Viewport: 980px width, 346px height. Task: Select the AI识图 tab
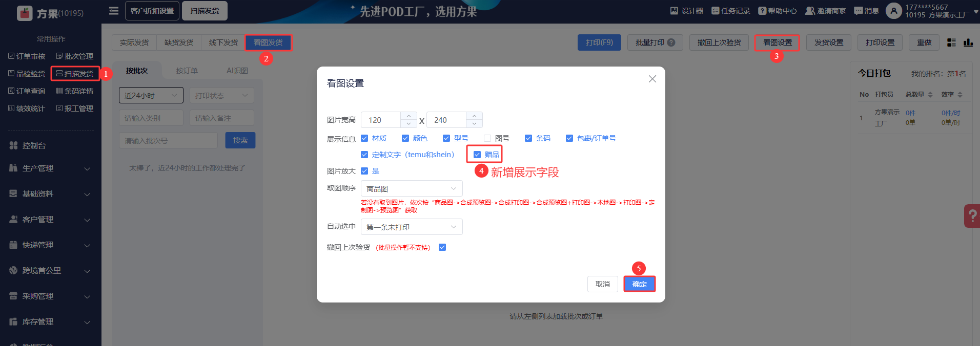point(237,71)
